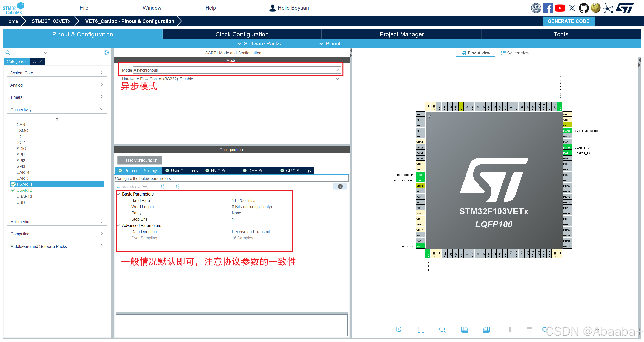Click the peripheral search magnifier icon
This screenshot has width=644, height=342.
coord(8,52)
